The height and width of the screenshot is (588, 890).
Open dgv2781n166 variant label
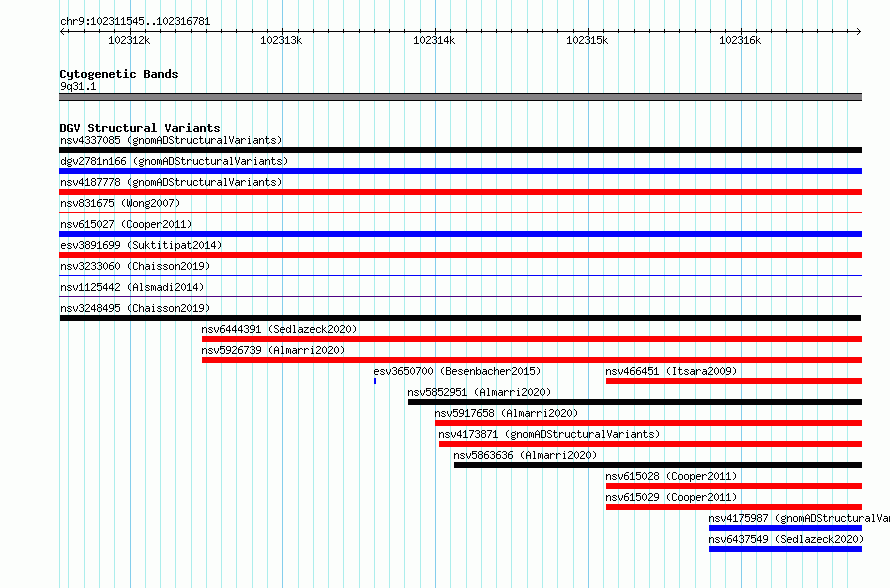(174, 161)
